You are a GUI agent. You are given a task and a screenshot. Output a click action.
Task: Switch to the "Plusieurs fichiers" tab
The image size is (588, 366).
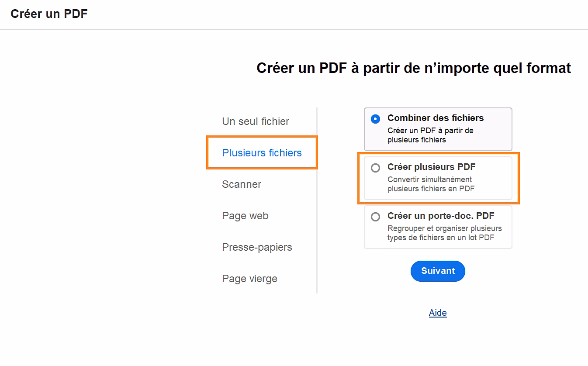pyautogui.click(x=262, y=153)
